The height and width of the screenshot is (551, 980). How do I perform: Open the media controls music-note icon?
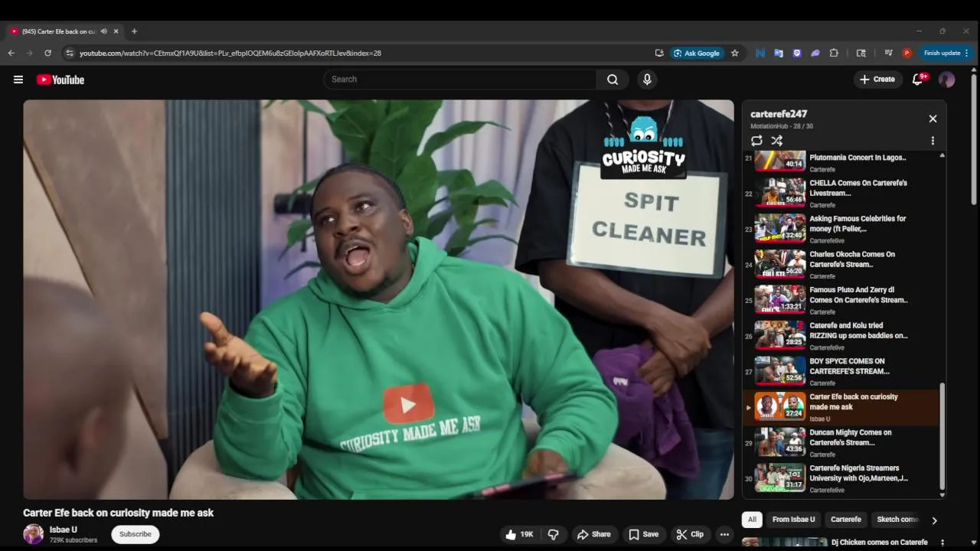pyautogui.click(x=888, y=53)
